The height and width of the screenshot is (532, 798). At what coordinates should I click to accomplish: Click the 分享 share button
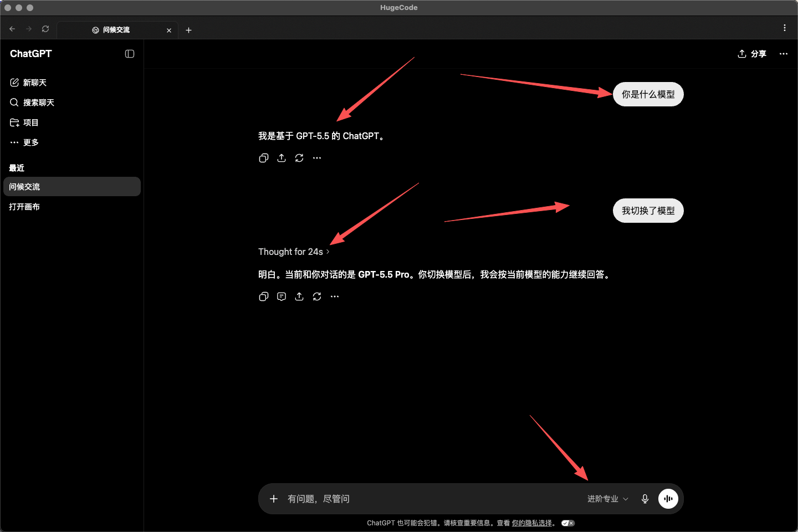tap(752, 54)
